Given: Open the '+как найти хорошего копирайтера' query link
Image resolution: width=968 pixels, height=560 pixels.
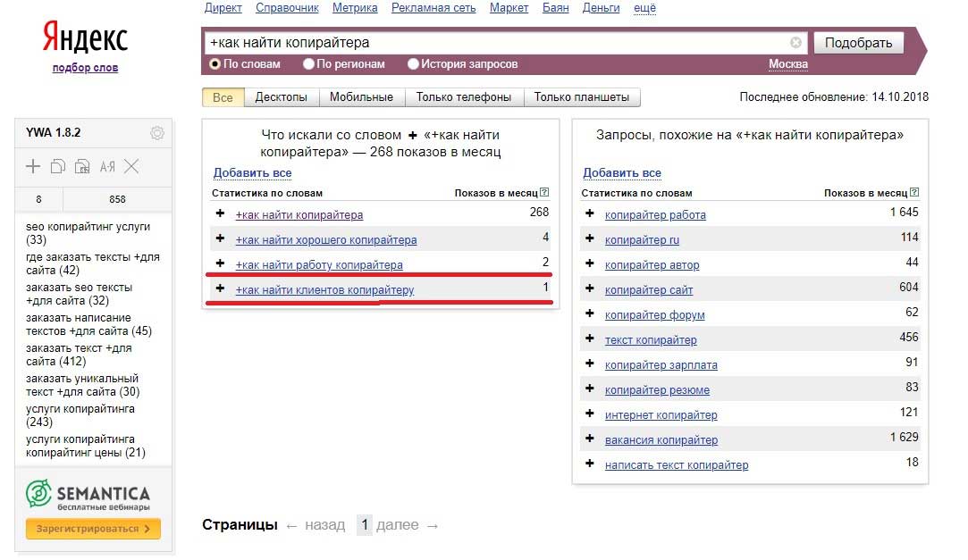Looking at the screenshot, I should 326,240.
